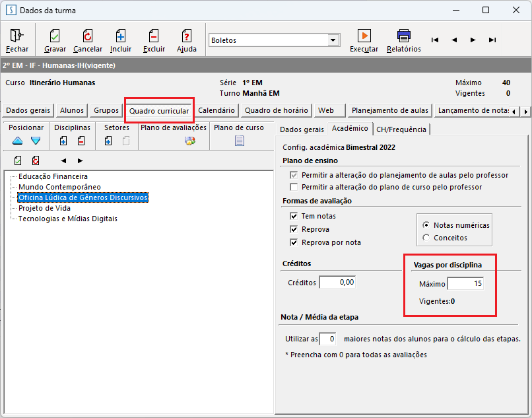Image resolution: width=532 pixels, height=418 pixels.
Task: Click the disabled Setores page icon
Action: (126, 141)
